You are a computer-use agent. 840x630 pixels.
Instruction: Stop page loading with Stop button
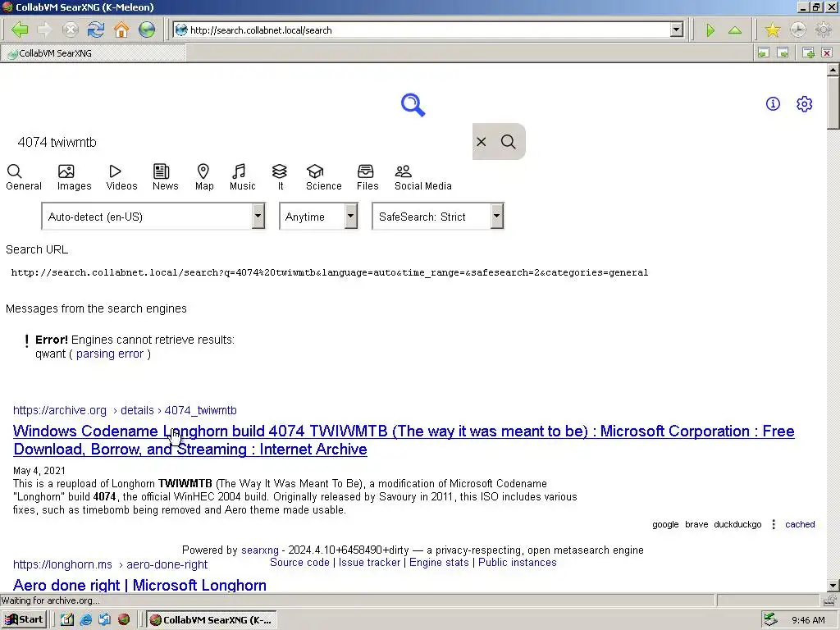point(71,30)
